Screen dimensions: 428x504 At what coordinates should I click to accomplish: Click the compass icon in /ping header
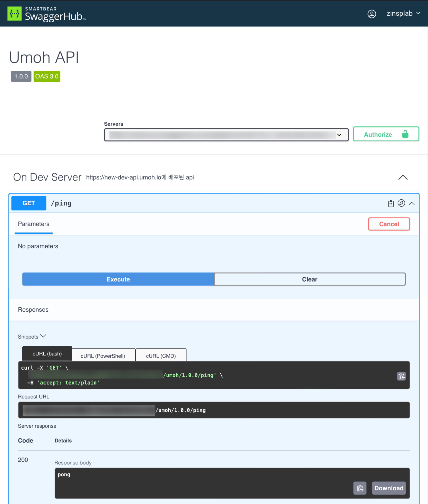[401, 203]
